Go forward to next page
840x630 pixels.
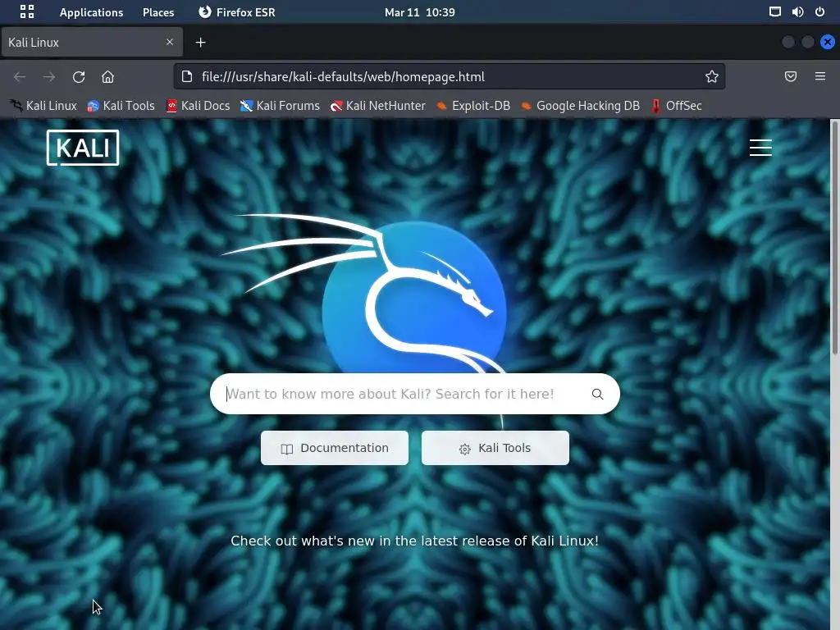[49, 76]
